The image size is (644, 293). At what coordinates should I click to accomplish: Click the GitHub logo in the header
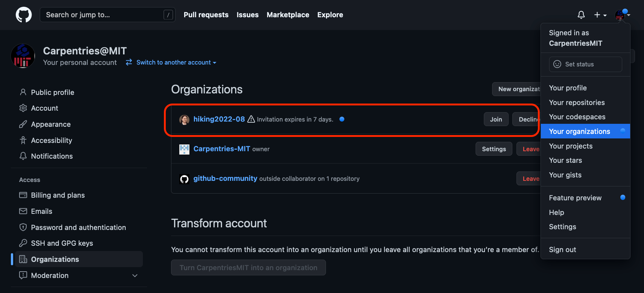pos(24,15)
